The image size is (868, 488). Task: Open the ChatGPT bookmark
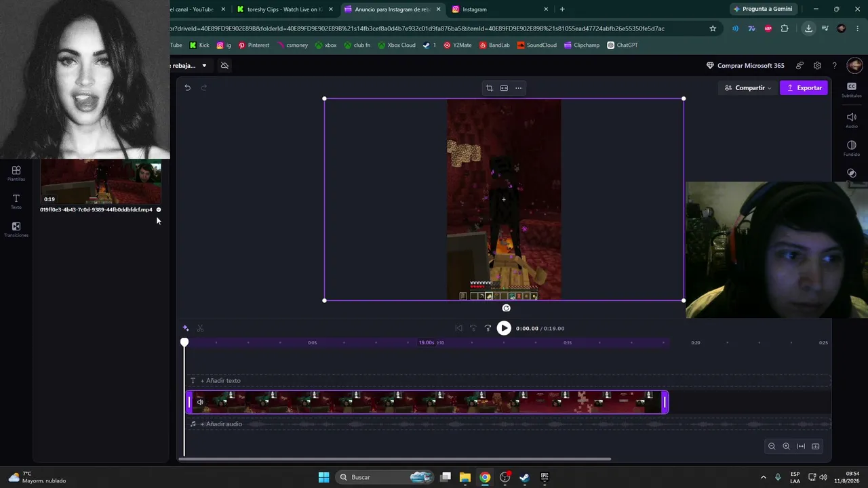(x=623, y=45)
